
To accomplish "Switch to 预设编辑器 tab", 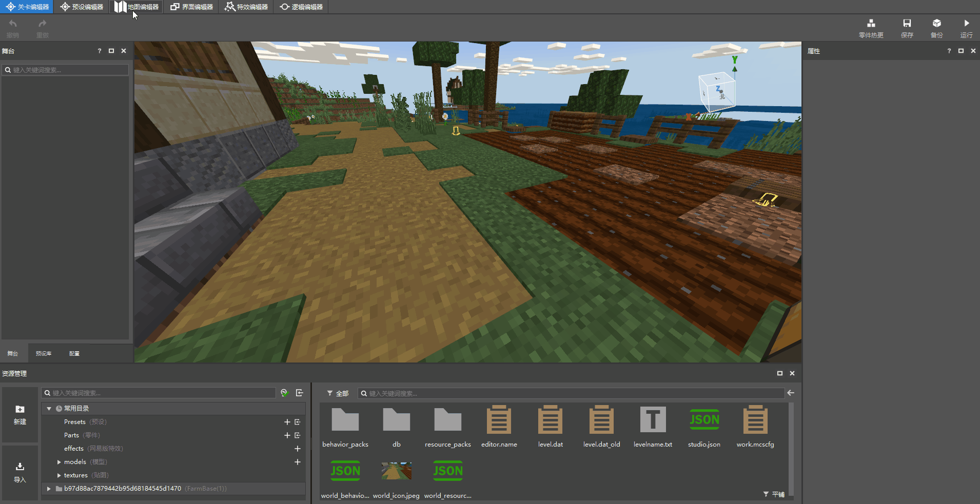I will coord(82,7).
